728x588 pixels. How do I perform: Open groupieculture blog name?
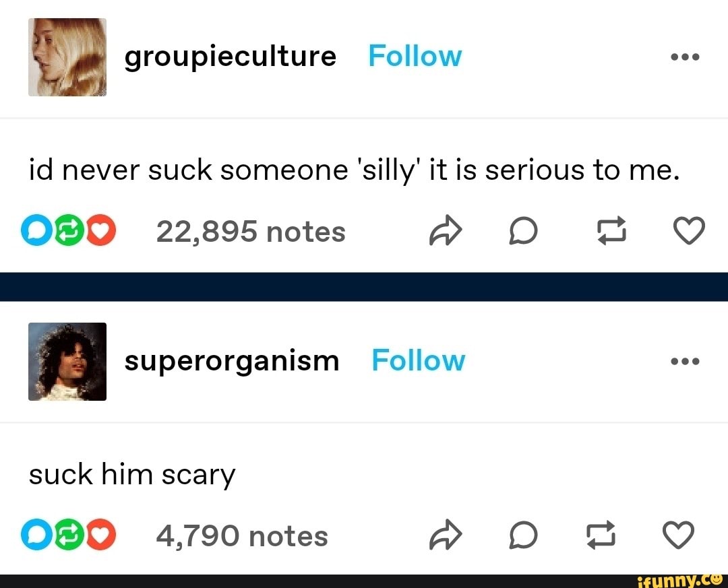coord(231,57)
